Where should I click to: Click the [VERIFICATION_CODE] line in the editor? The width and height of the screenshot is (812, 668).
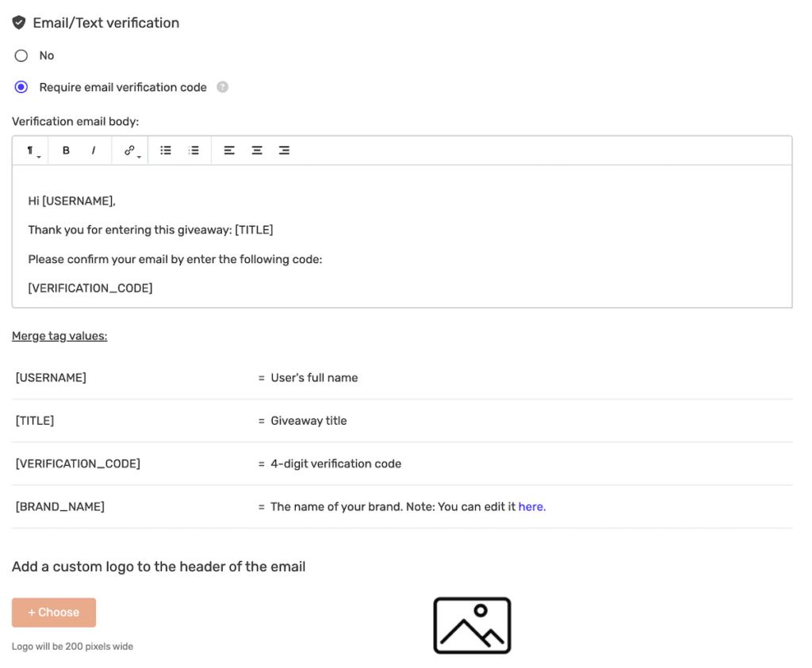[90, 288]
